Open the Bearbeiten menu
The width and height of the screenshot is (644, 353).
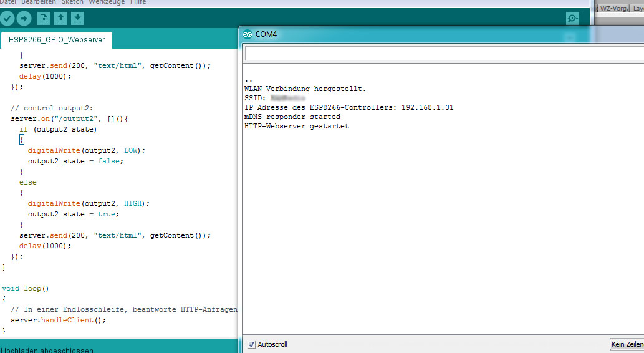pyautogui.click(x=39, y=2)
